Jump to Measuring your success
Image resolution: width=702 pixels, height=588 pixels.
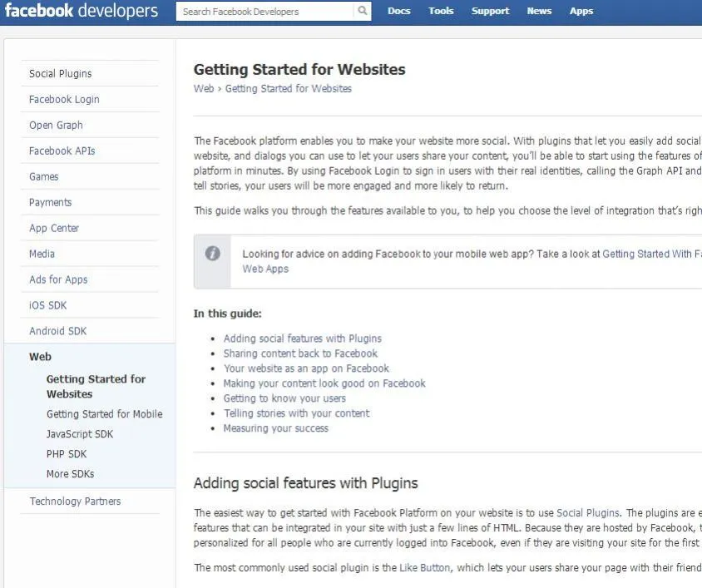pos(276,428)
